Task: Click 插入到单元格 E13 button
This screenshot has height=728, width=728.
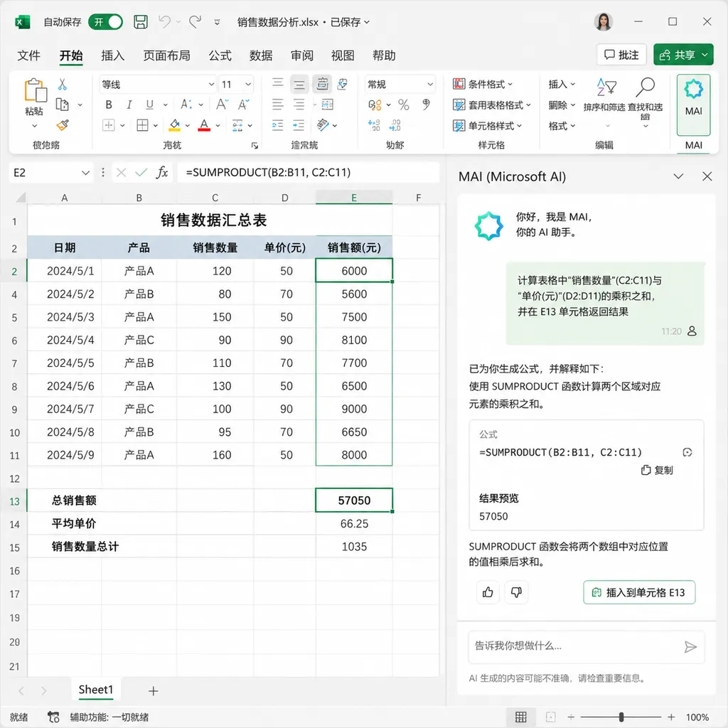Action: point(639,592)
